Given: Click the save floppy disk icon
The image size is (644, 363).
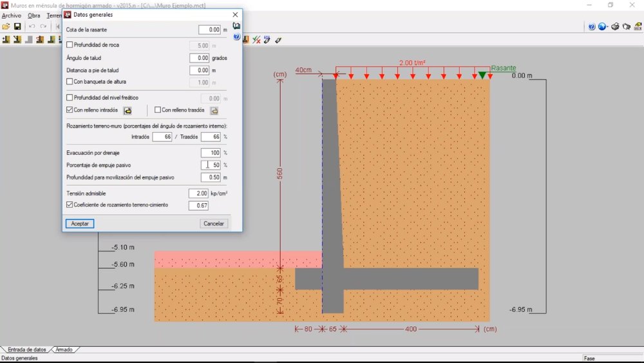Looking at the screenshot, I should [x=17, y=26].
